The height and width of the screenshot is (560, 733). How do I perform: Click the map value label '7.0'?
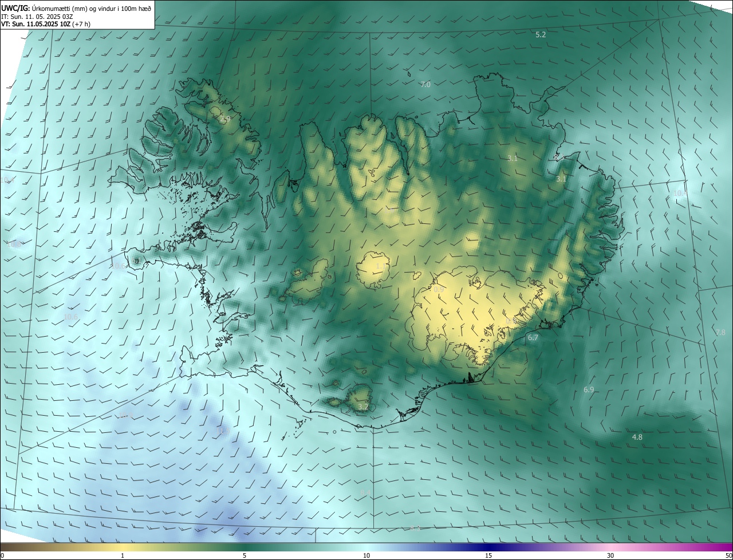point(425,84)
